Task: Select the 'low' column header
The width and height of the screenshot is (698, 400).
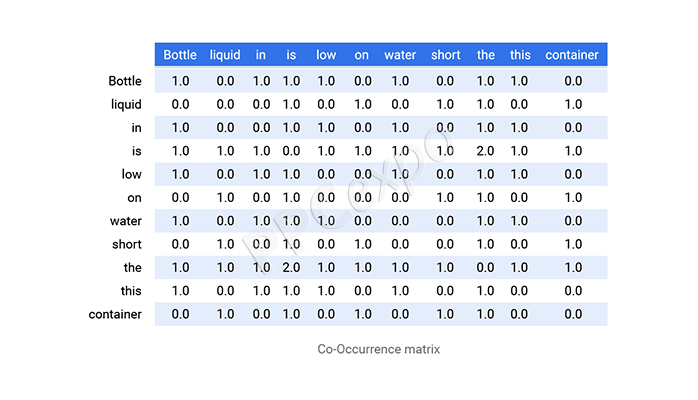Action: pos(326,55)
